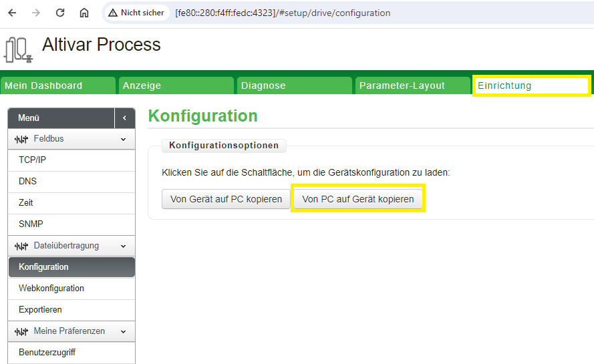This screenshot has height=364, width=594.
Task: Click the Feldbus slider icon
Action: coord(21,140)
